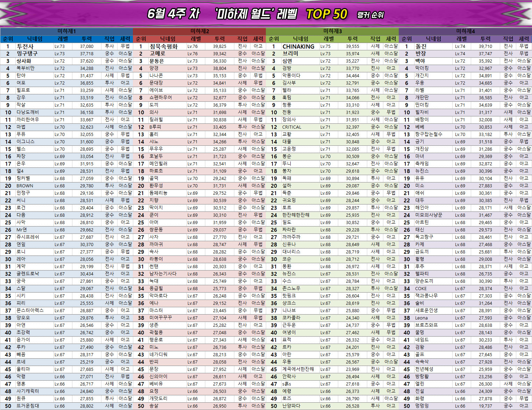The image size is (532, 410).
Task: Select the nickname 계곡에서한잔해
Action: pyautogui.click(x=298, y=369)
